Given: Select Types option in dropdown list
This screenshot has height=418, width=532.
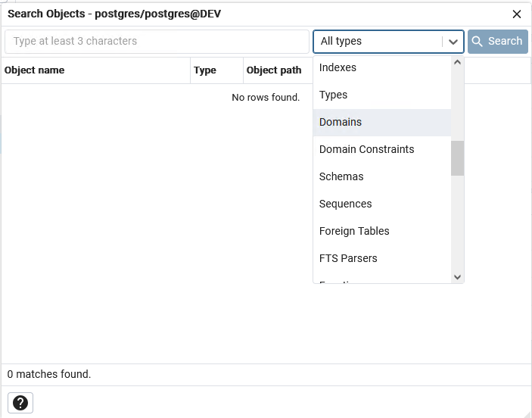Looking at the screenshot, I should point(333,95).
